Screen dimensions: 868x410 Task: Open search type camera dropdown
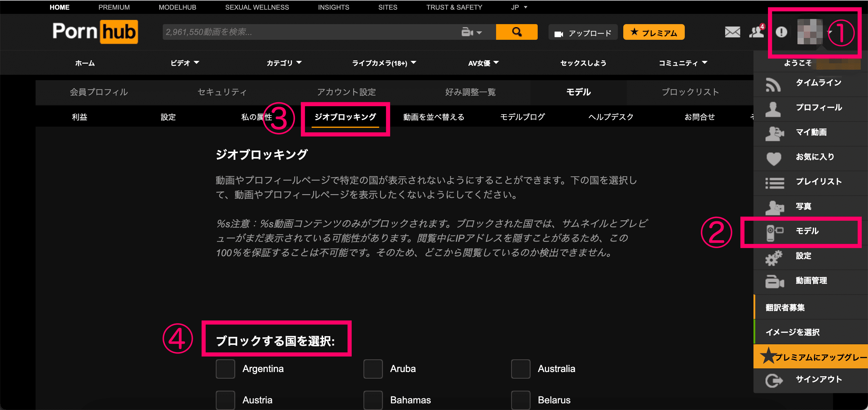click(x=472, y=32)
